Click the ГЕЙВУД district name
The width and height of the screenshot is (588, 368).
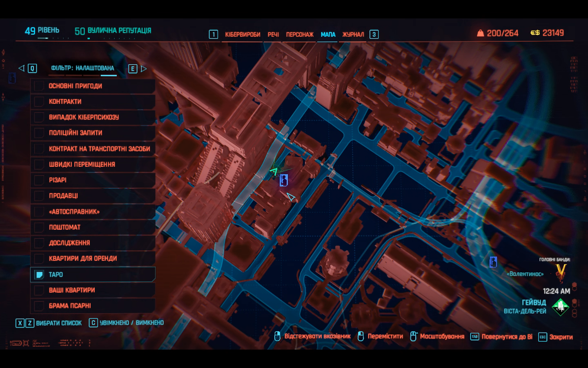[x=534, y=303]
